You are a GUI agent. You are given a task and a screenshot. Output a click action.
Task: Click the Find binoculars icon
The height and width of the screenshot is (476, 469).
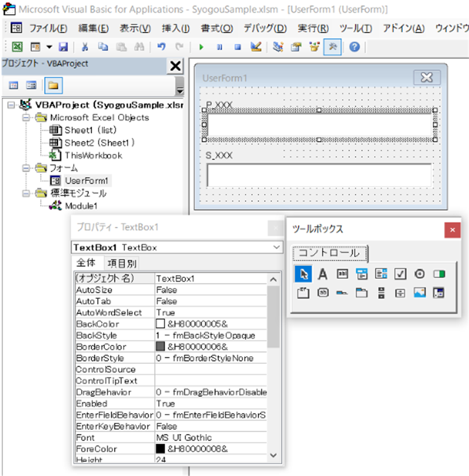[139, 47]
